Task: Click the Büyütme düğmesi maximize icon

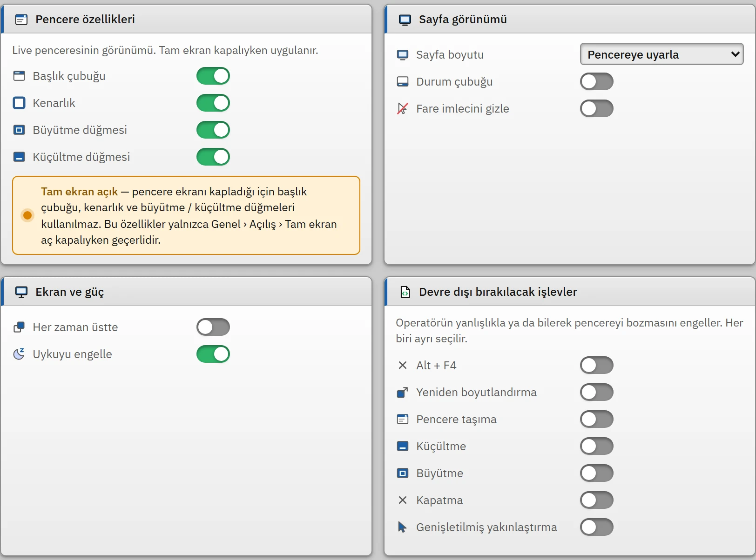Action: pos(19,130)
